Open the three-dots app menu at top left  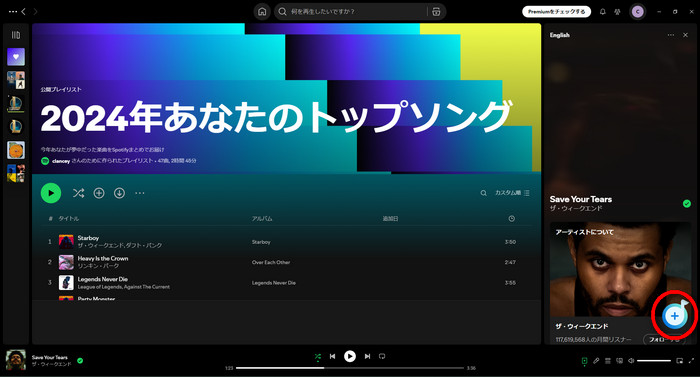coord(13,12)
